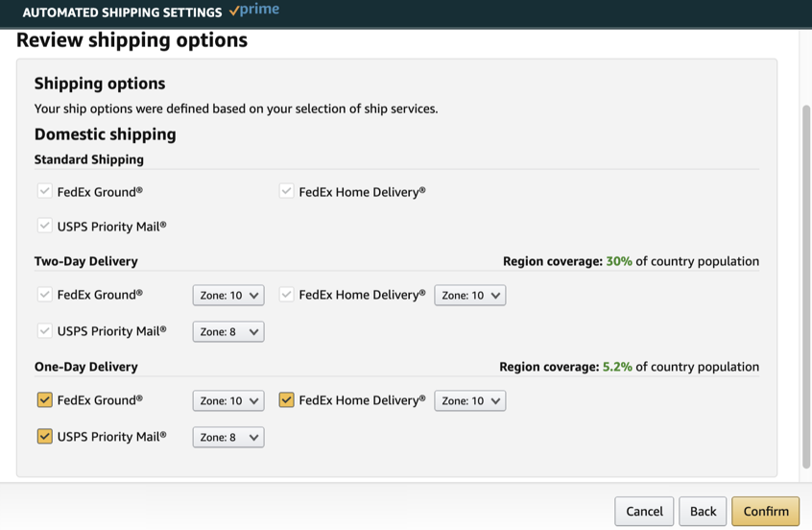
Task: Toggle Two-Day Delivery FedEx Home Delivery checkbox
Action: pos(286,294)
